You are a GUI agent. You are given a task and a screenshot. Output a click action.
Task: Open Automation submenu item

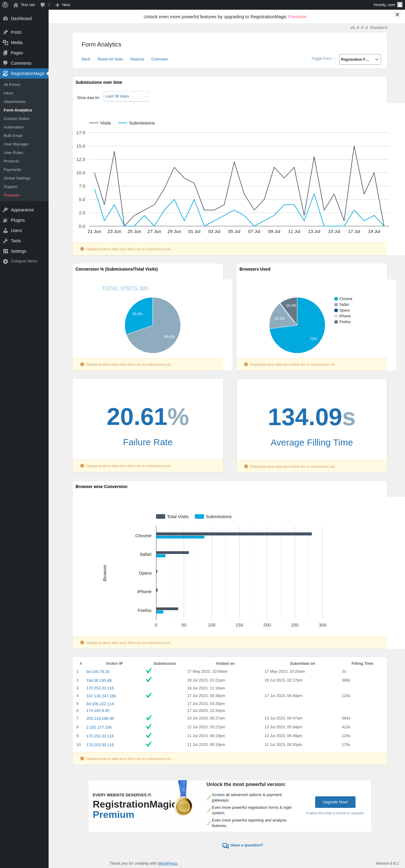(x=13, y=127)
